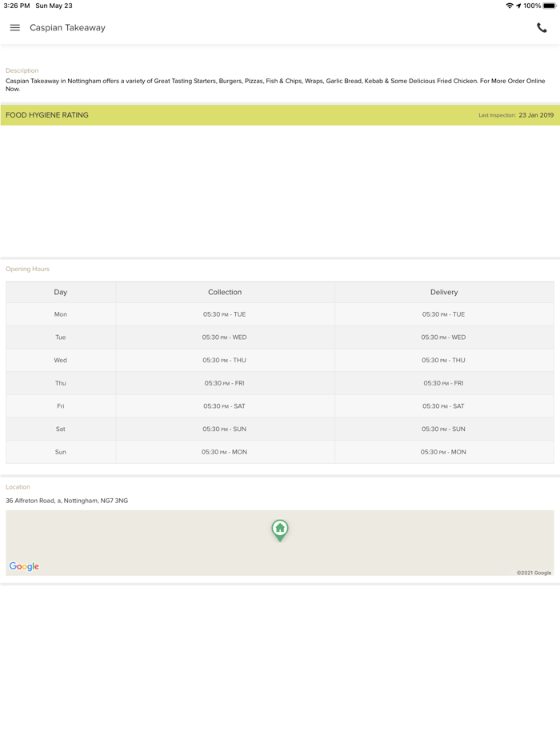Select the FOOD HYGIENE RATING heading
The width and height of the screenshot is (560, 747).
(47, 115)
